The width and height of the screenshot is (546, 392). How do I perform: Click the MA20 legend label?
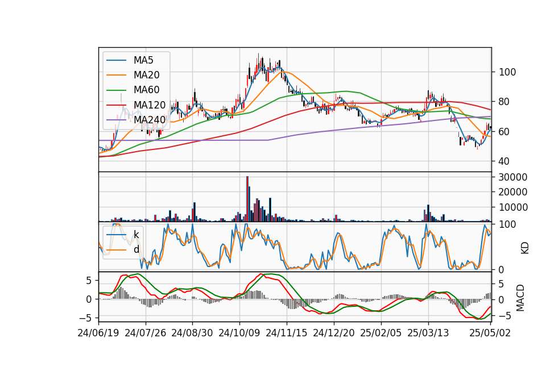tap(146, 75)
